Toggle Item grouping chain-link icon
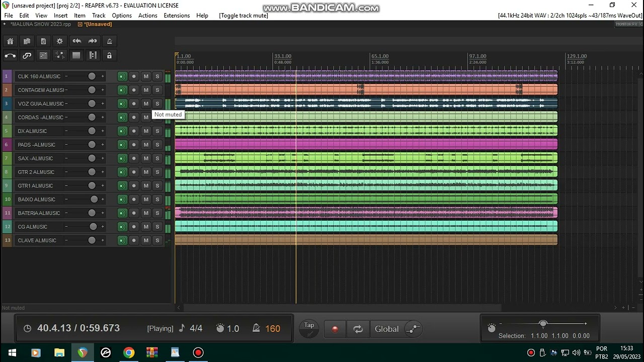The width and height of the screenshot is (644, 362). pyautogui.click(x=27, y=55)
